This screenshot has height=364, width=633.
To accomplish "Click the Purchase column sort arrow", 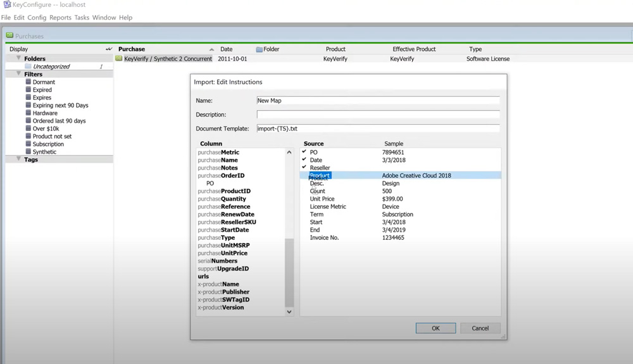I will tap(211, 49).
